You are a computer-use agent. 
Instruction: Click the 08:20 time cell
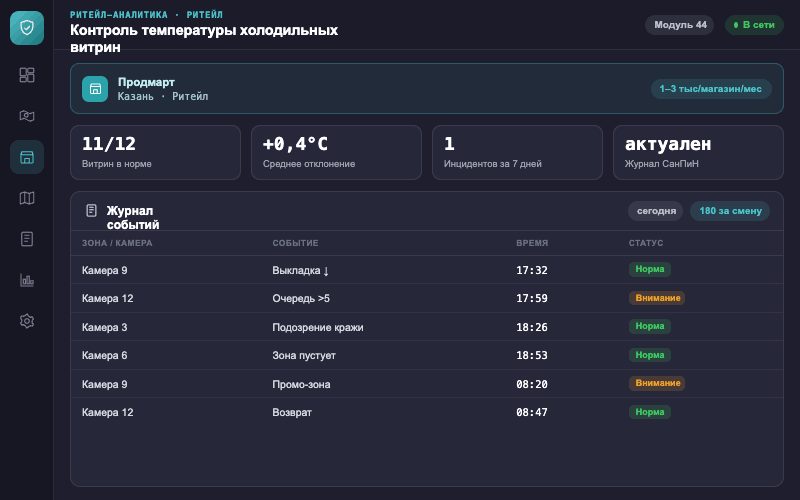pyautogui.click(x=532, y=384)
